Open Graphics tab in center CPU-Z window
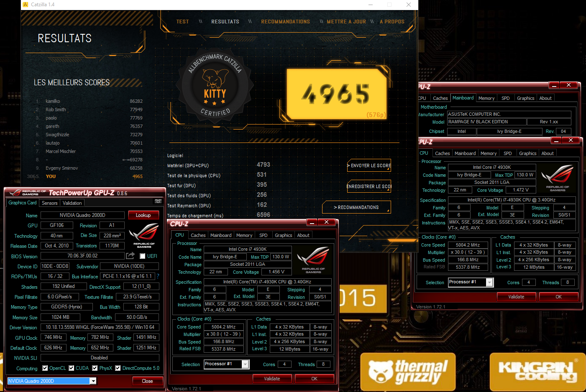This screenshot has width=586, height=392. click(x=284, y=235)
